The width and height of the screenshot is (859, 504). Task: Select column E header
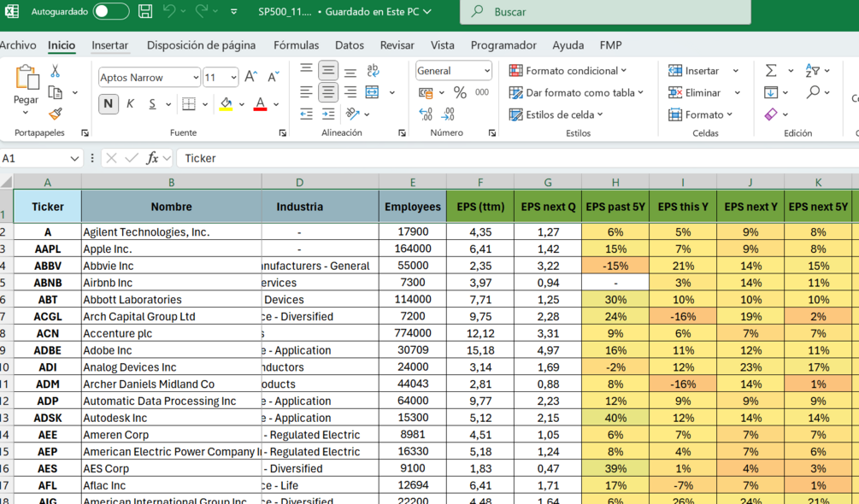click(413, 182)
